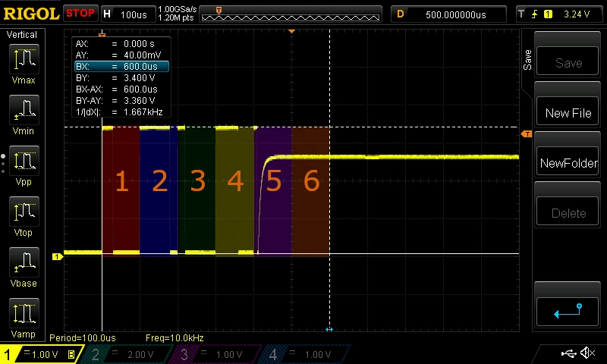Screen dimensions: 607x364
Task: Click the trigger level 3.24 V readout
Action: point(577,14)
